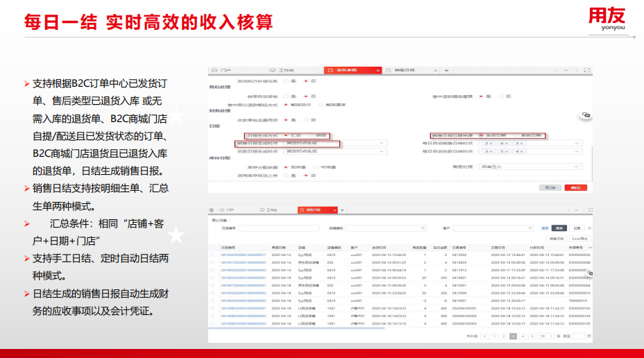Choose 明细 for 日报生成方式

(x=312, y=135)
